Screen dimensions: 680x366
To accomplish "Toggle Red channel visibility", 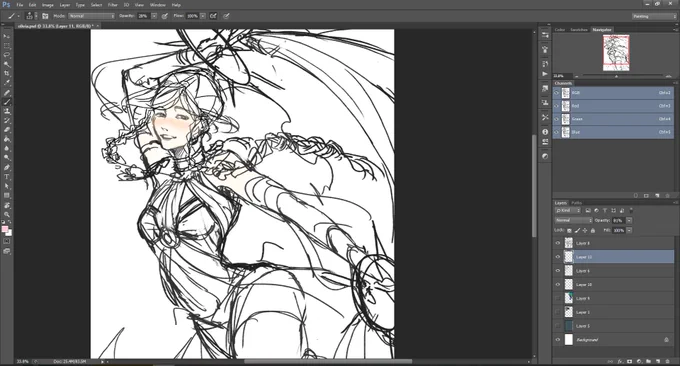I will 557,106.
